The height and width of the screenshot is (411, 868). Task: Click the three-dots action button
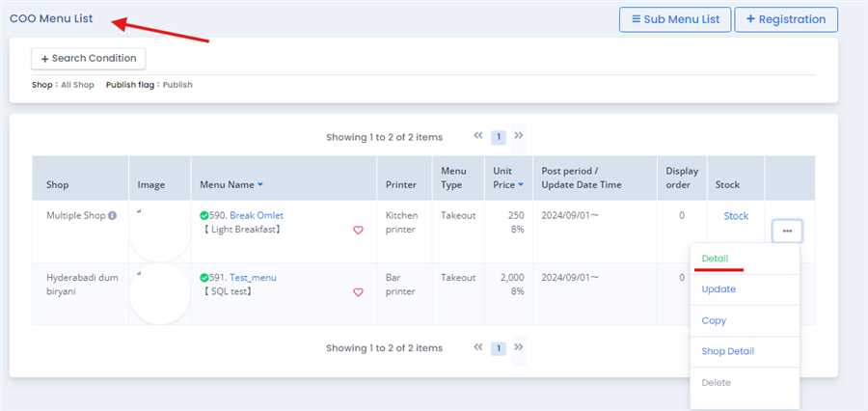pyautogui.click(x=787, y=232)
